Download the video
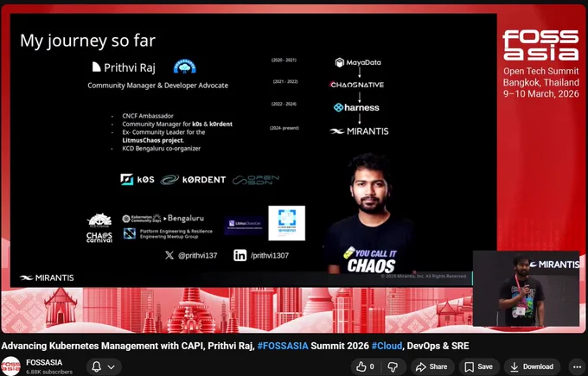 click(x=532, y=366)
